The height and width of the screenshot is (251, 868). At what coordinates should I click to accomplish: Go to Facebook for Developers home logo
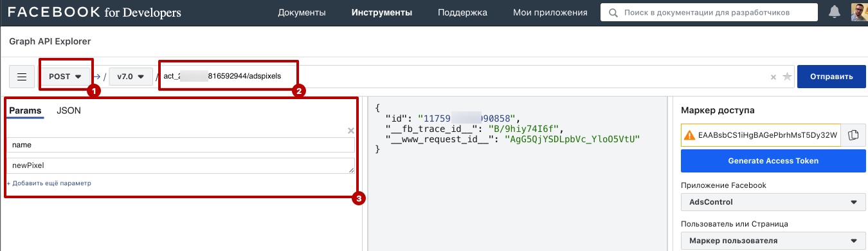click(x=95, y=12)
